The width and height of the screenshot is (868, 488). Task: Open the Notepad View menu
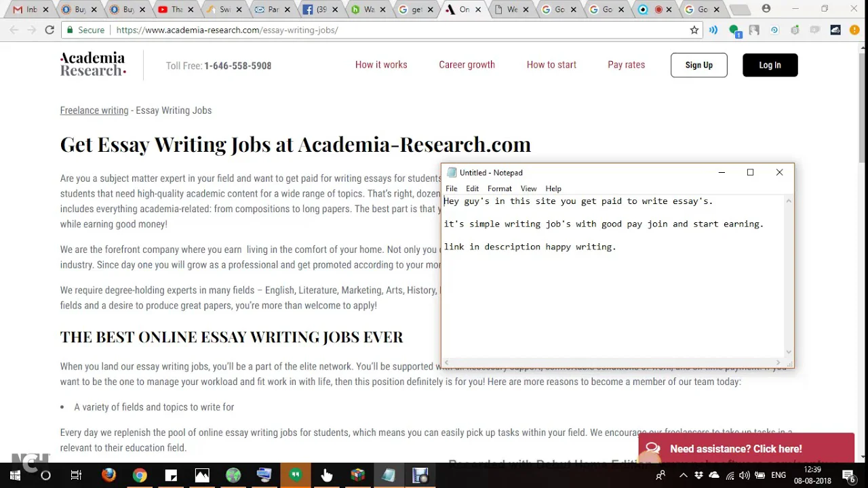coord(528,188)
